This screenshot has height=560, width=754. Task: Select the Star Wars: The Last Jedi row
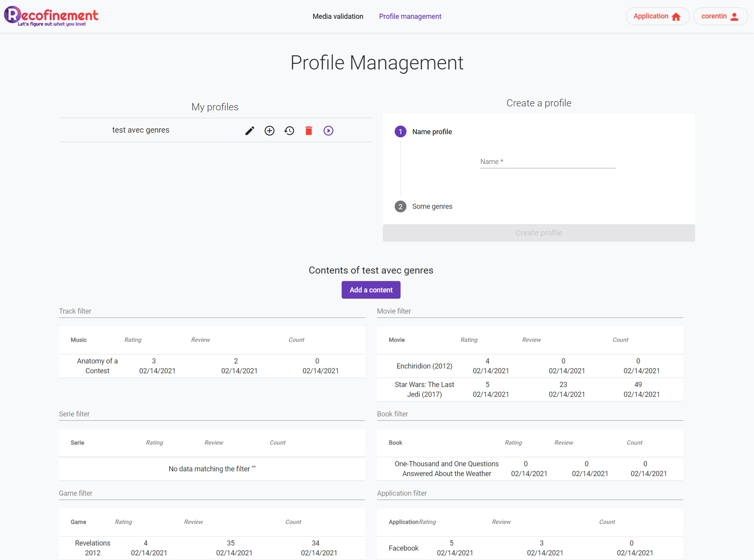click(424, 389)
